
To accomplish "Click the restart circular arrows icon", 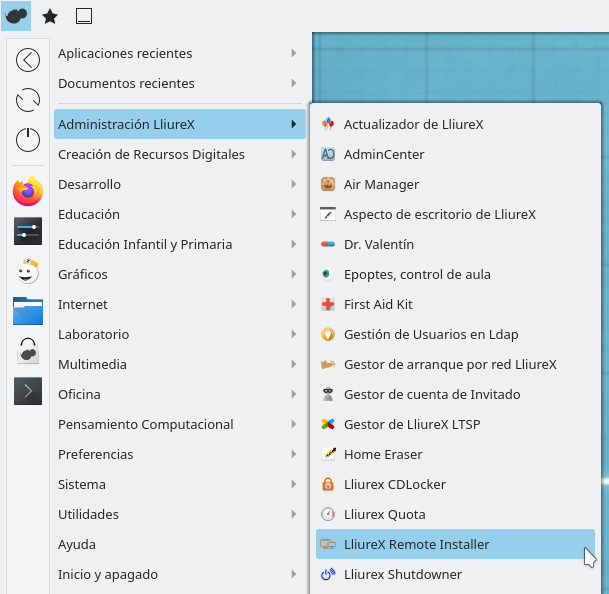I will 28,100.
